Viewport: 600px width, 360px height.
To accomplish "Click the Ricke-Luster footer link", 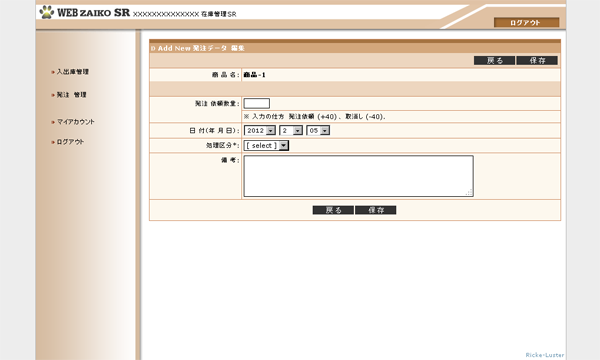I will click(545, 355).
